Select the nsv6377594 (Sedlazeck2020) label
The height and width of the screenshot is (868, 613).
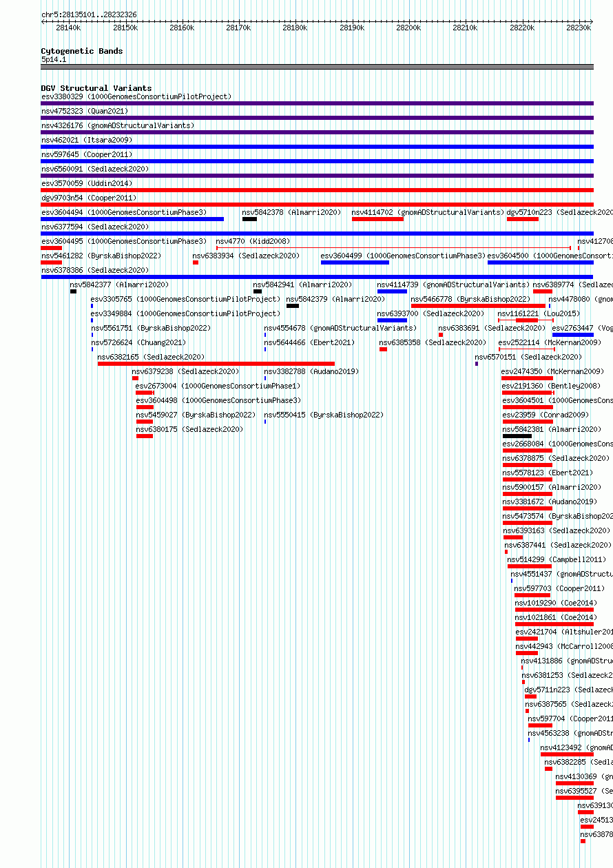pos(95,227)
